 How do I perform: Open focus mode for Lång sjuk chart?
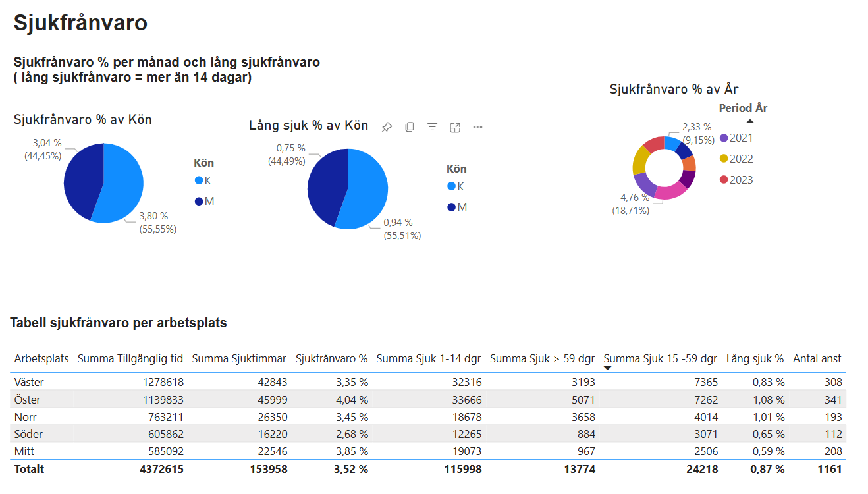coord(455,127)
